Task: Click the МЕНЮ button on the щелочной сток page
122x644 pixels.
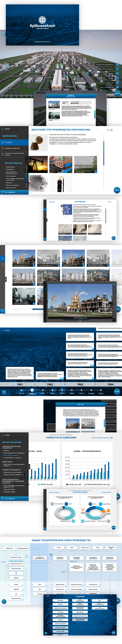Action: point(117,190)
